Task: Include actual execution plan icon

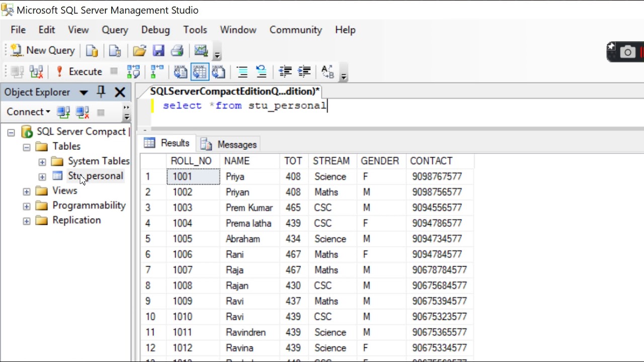Action: [157, 72]
